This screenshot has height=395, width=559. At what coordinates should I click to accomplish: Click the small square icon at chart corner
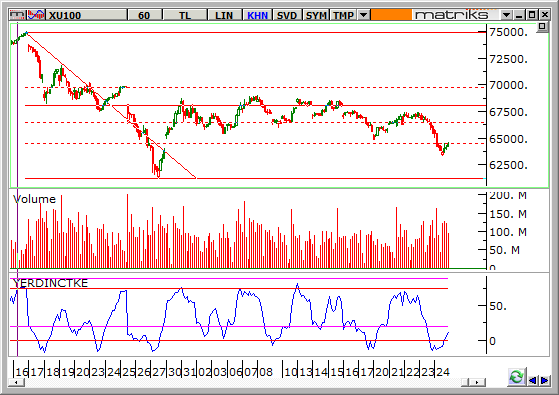point(542,26)
